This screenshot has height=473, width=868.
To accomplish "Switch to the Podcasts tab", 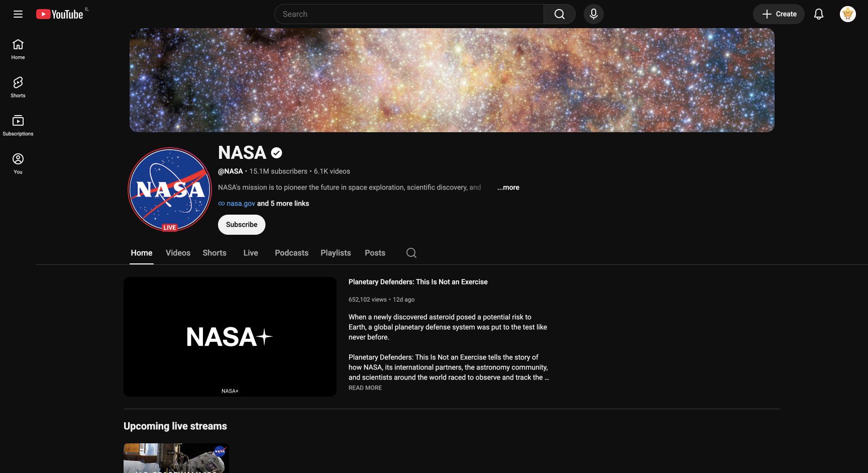I will tap(291, 253).
